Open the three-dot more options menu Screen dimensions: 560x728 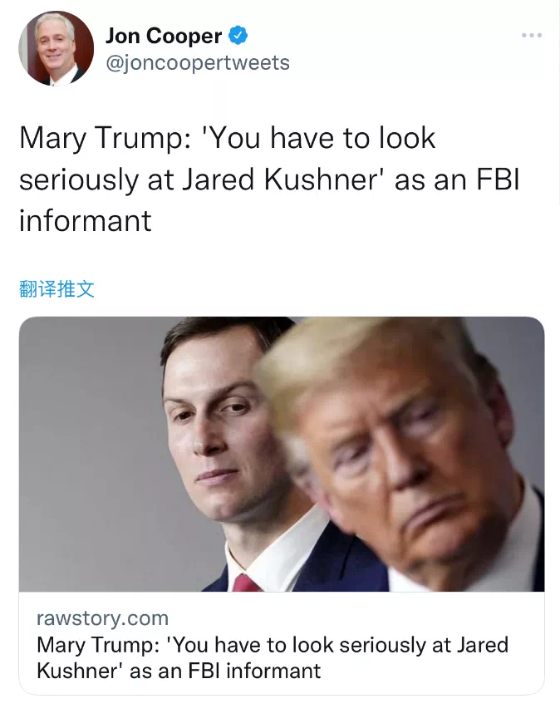[x=531, y=35]
